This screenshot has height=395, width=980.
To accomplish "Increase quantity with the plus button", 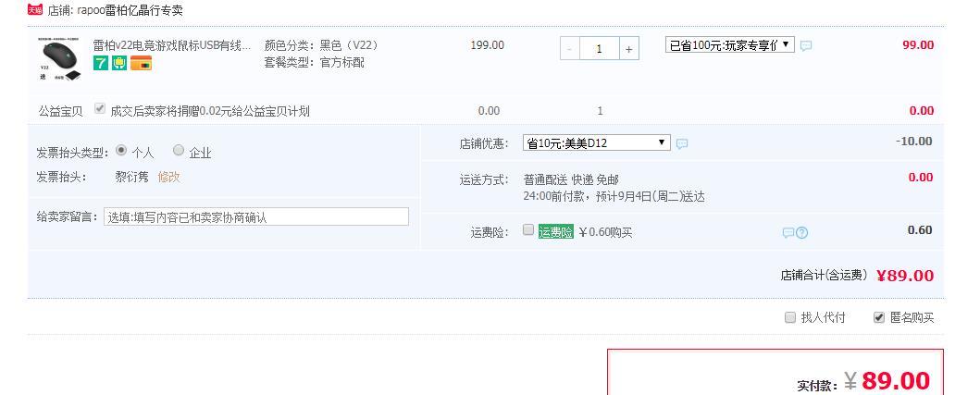I will coord(628,49).
